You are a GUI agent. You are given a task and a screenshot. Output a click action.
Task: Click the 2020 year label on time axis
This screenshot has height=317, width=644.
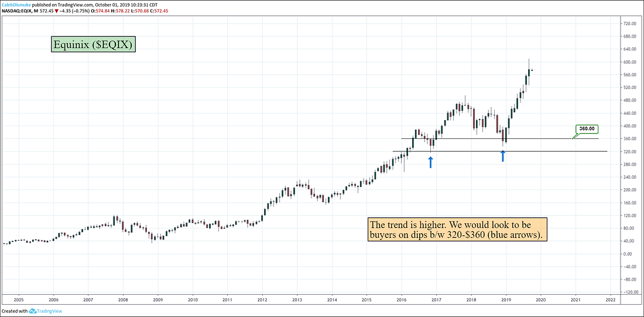[x=540, y=301]
